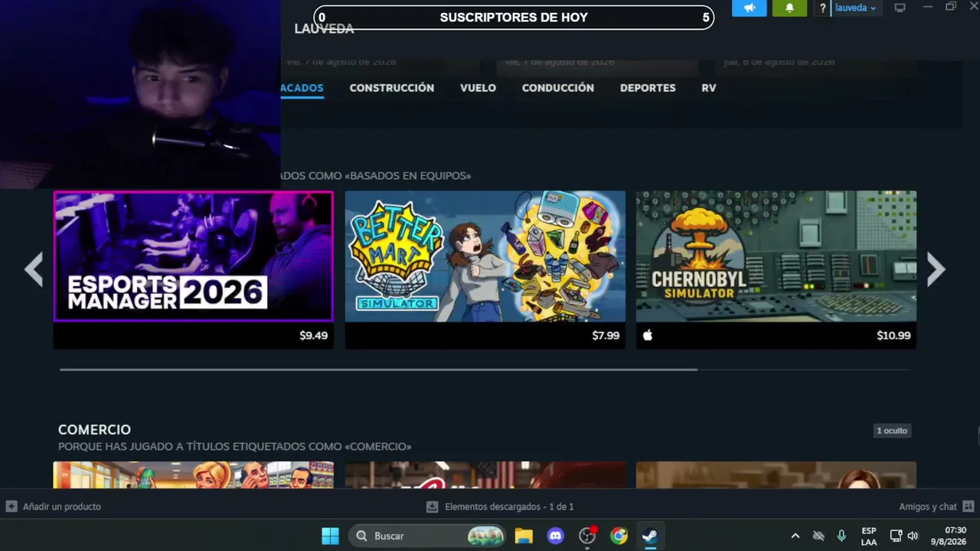This screenshot has height=551, width=980.
Task: Click the microphone icon in system tray
Action: 841,536
